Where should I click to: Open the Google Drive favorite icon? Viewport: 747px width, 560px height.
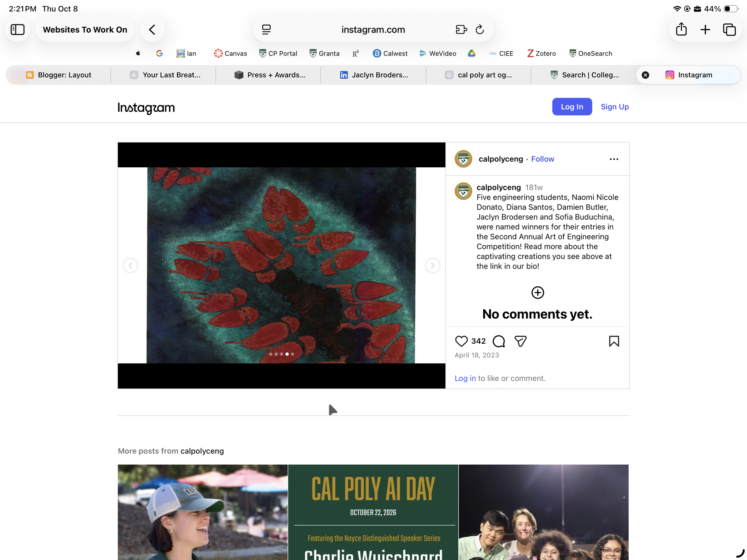coord(472,53)
